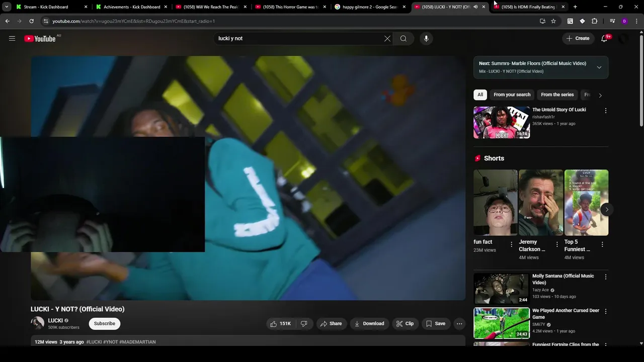
Task: Like the video (151K)
Action: (x=281, y=324)
